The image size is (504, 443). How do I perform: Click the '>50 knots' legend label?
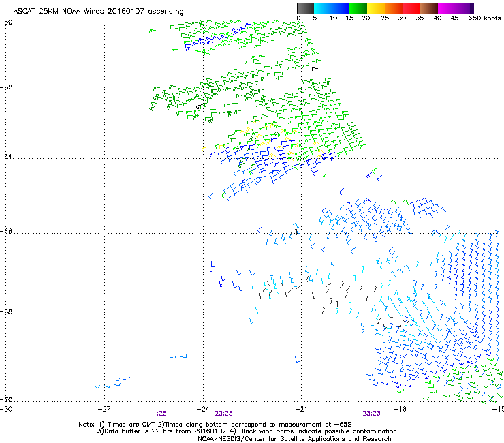point(484,18)
